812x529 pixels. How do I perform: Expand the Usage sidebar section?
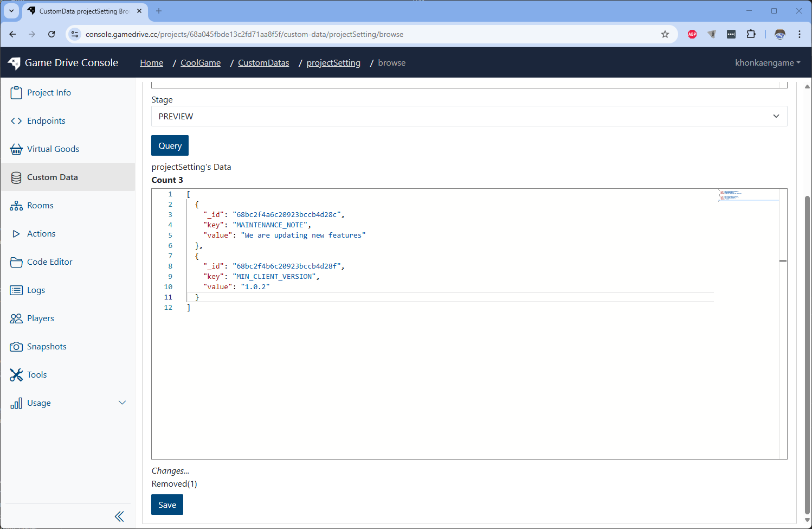[x=122, y=403]
